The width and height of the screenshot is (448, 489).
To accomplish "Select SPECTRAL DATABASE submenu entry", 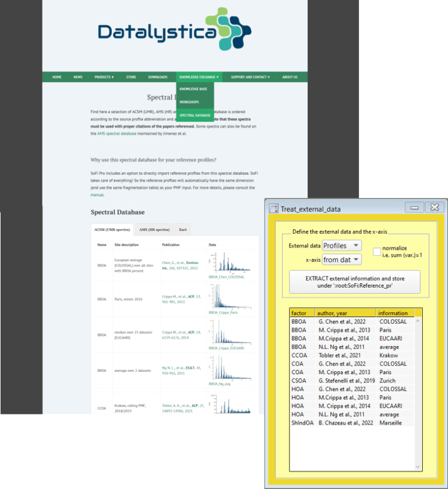I will [195, 115].
